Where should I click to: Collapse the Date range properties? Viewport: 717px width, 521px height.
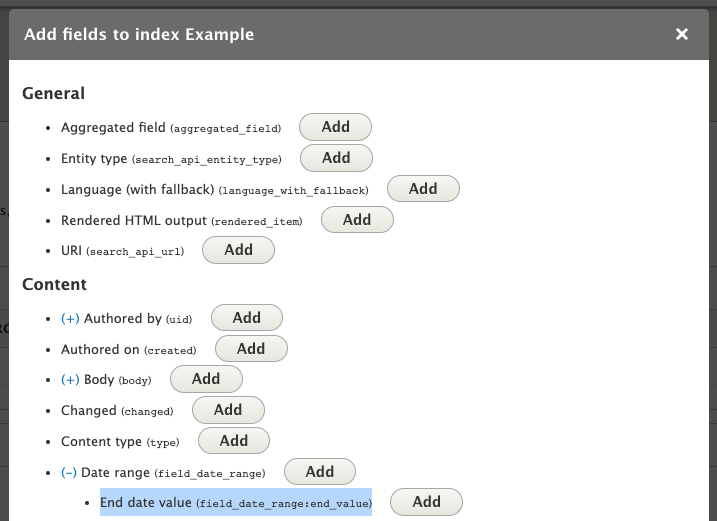tap(69, 473)
